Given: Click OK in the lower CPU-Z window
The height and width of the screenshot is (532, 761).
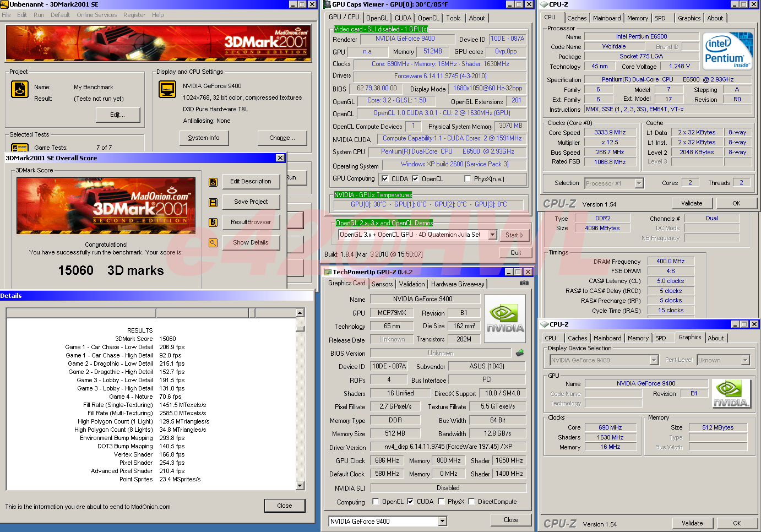Looking at the screenshot, I should [x=737, y=524].
